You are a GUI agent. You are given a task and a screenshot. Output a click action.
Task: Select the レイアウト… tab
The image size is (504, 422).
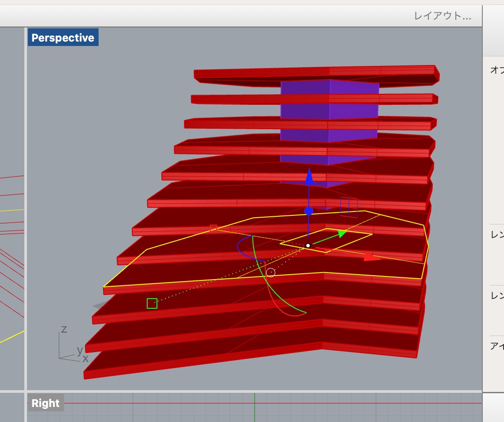[x=442, y=16]
